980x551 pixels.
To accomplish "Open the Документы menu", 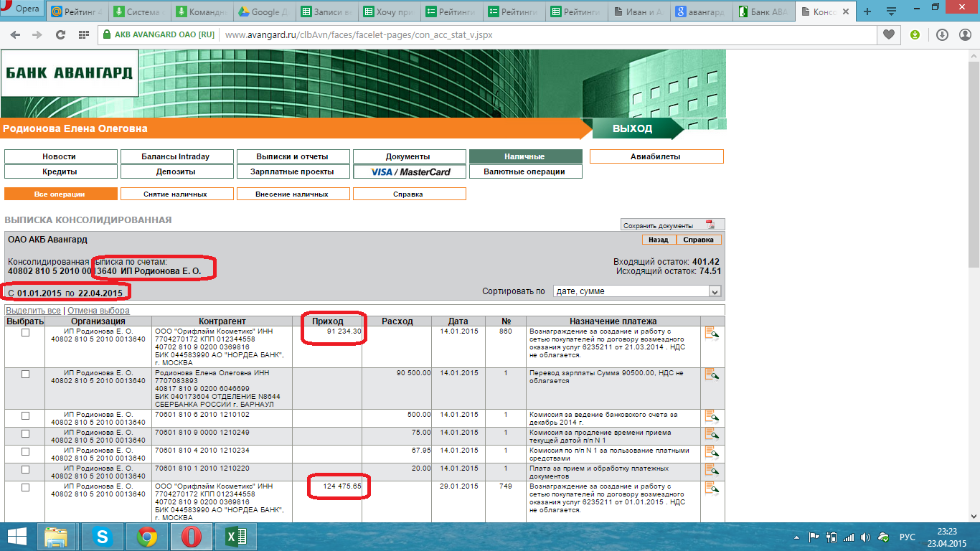I will point(410,156).
